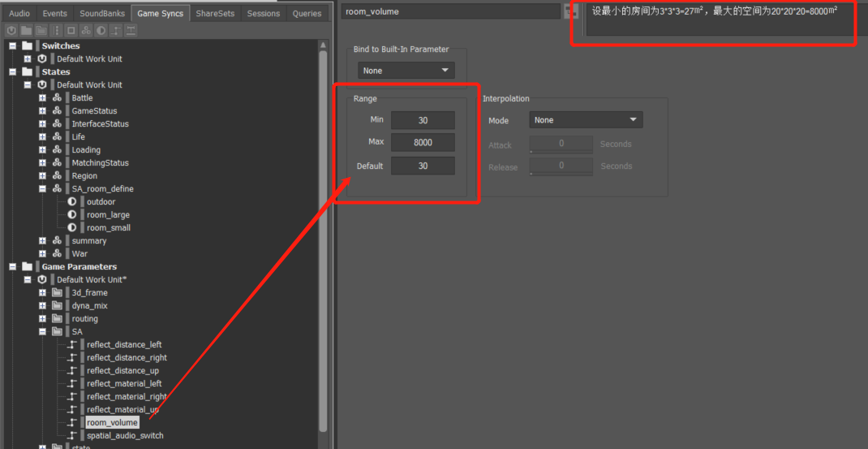The height and width of the screenshot is (449, 868).
Task: Click the Release seconds slider field
Action: pyautogui.click(x=561, y=166)
